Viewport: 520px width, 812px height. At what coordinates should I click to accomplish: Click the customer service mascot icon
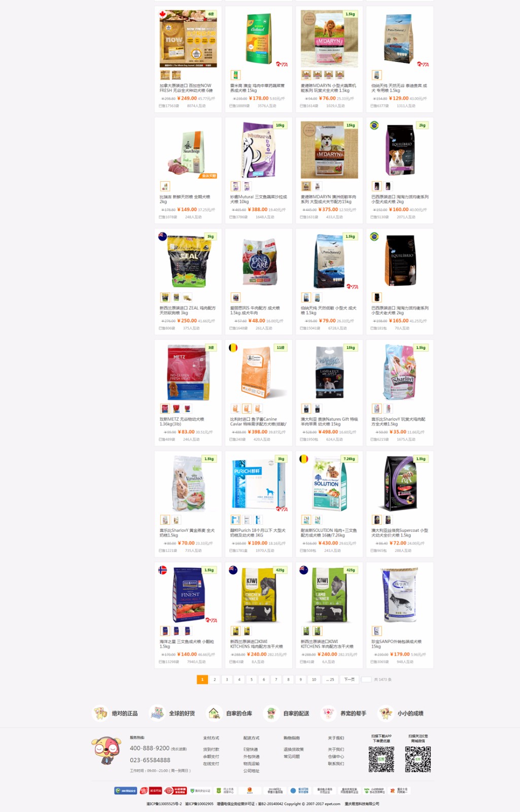(x=107, y=751)
